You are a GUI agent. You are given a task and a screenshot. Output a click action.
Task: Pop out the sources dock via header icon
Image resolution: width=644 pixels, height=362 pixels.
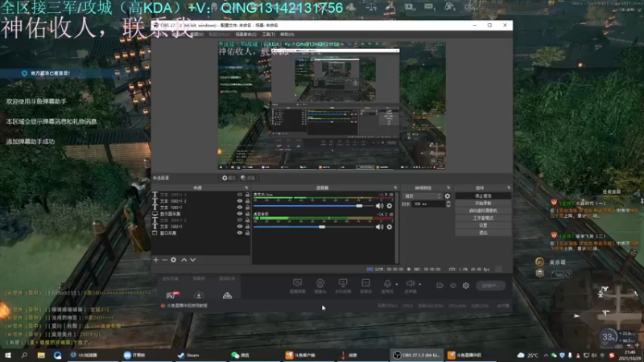(246, 187)
